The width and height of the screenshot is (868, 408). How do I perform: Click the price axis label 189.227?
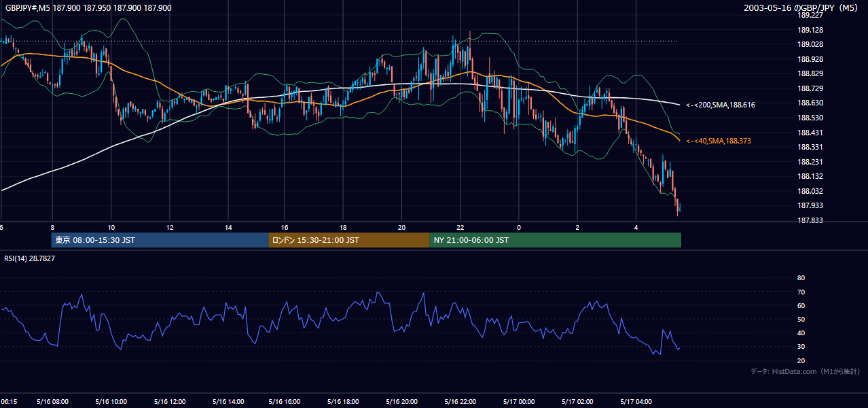(810, 16)
